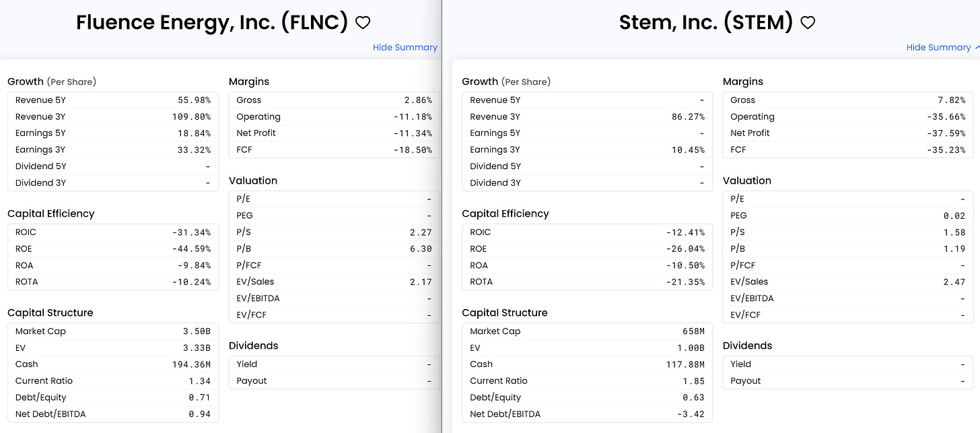Click Stem Debt/Equity value 0.63
The width and height of the screenshot is (980, 433).
click(693, 397)
